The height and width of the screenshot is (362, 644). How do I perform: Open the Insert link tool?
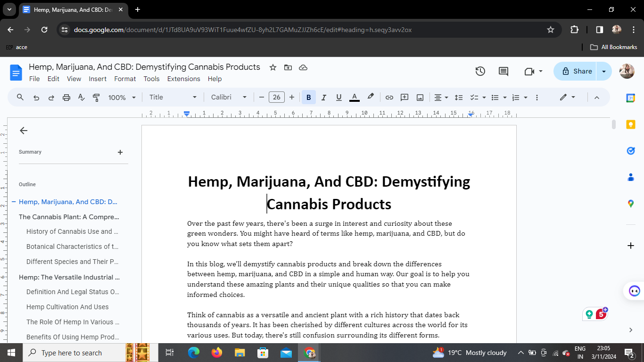pos(389,98)
